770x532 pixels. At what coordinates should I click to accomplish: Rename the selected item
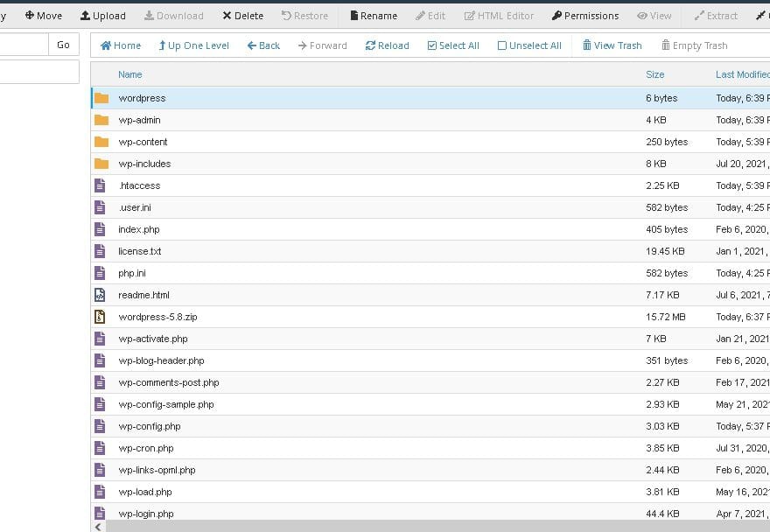(x=374, y=16)
